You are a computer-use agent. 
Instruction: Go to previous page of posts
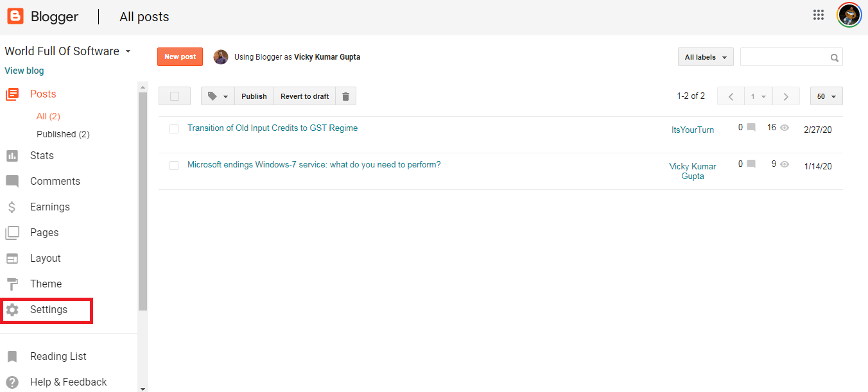(731, 96)
